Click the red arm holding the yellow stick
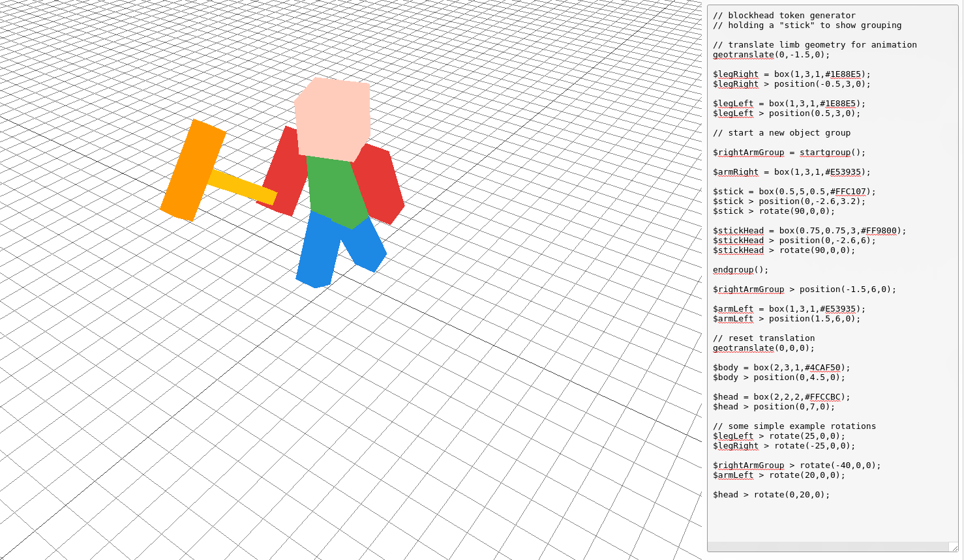Image resolution: width=964 pixels, height=560 pixels. pyautogui.click(x=284, y=172)
